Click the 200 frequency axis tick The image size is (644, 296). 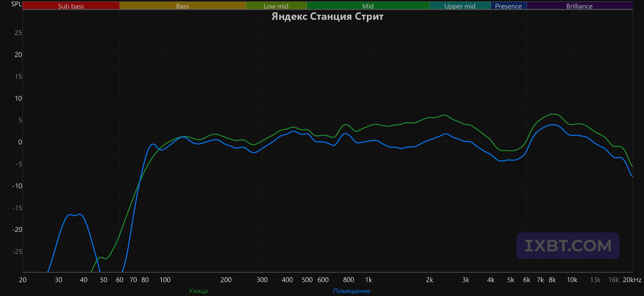point(226,280)
